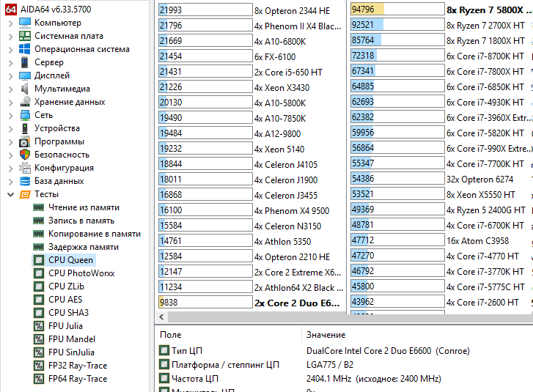Image resolution: width=533 pixels, height=392 pixels.
Task: Click the Частота ЦП field row
Action: pos(345,378)
